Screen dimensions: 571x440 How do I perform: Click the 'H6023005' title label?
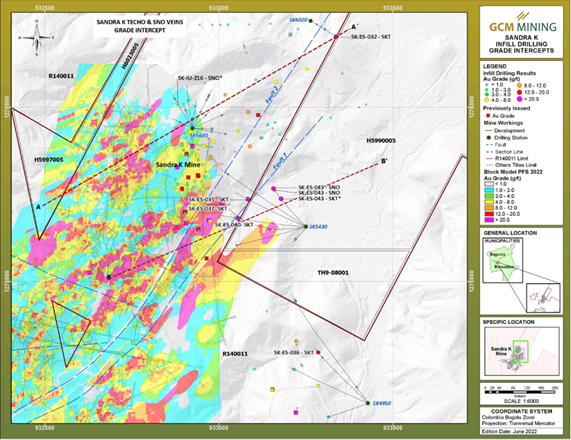pos(130,55)
